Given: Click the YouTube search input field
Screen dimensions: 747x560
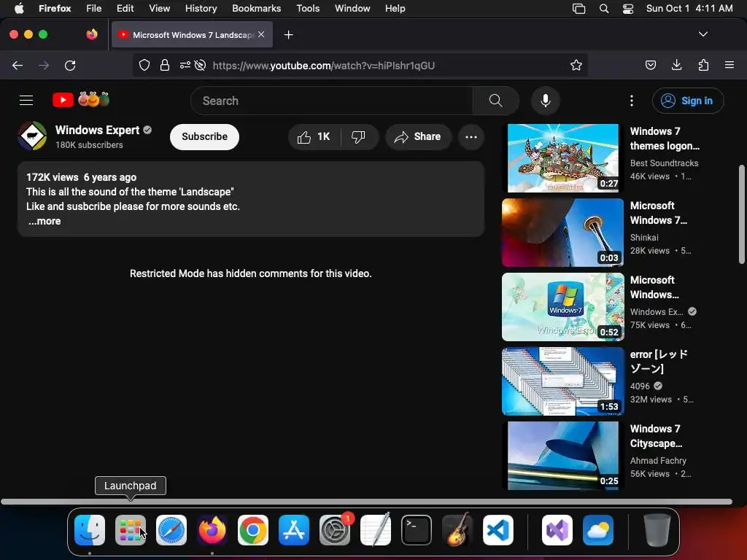Looking at the screenshot, I should pos(332,101).
